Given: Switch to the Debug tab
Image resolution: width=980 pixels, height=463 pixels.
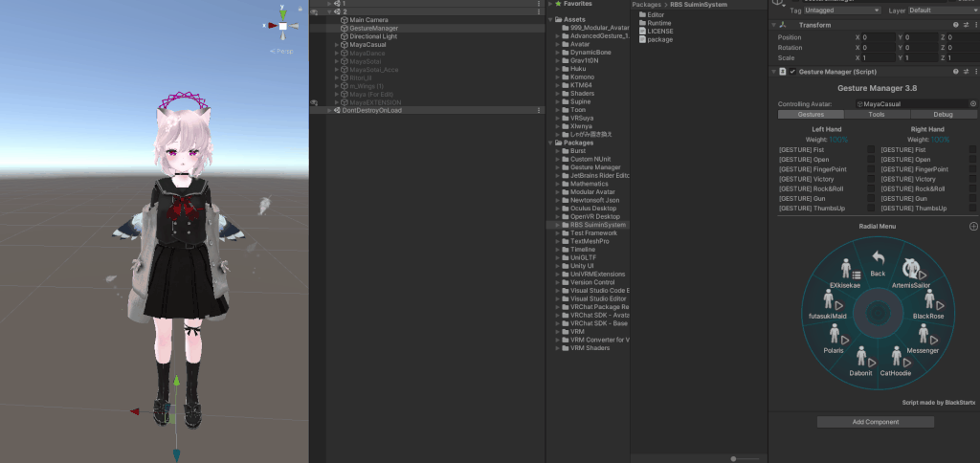Looking at the screenshot, I should [x=944, y=115].
